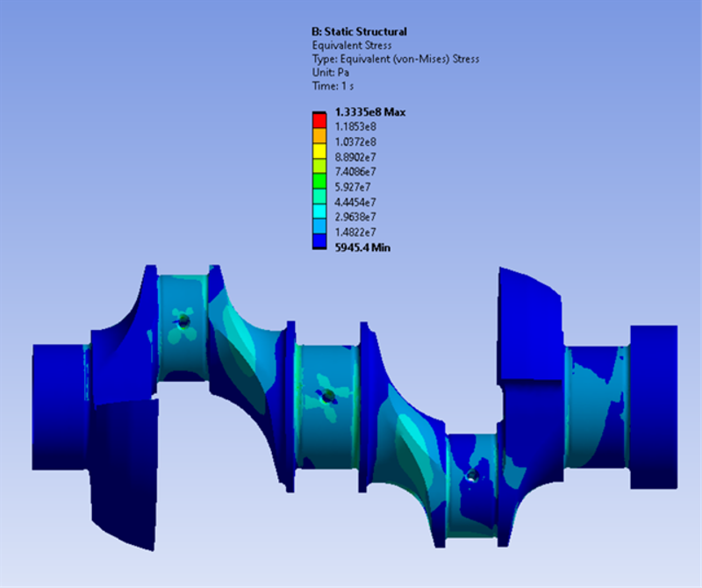Click the '5.927e7' legend value
Screen dimensions: 702x588
tap(353, 187)
